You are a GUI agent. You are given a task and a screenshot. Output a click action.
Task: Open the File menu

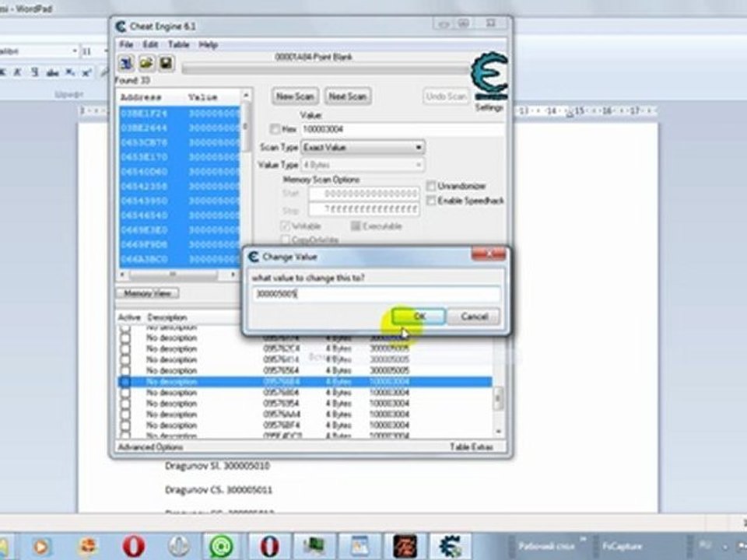[126, 44]
